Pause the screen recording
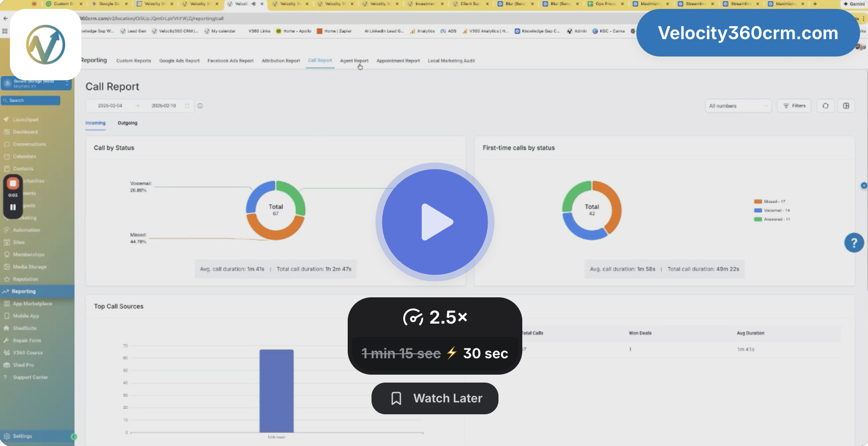Screen dimensions: 868x446 pos(13,207)
